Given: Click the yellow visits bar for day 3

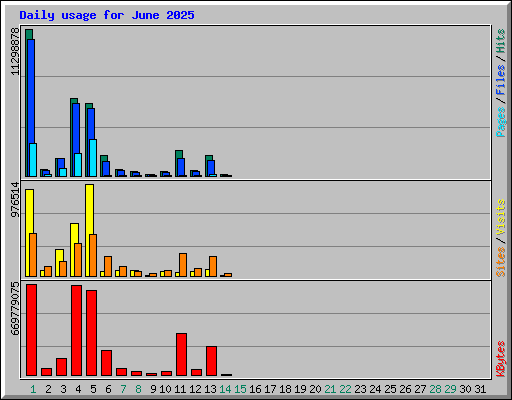Looking at the screenshot, I should (x=58, y=263).
